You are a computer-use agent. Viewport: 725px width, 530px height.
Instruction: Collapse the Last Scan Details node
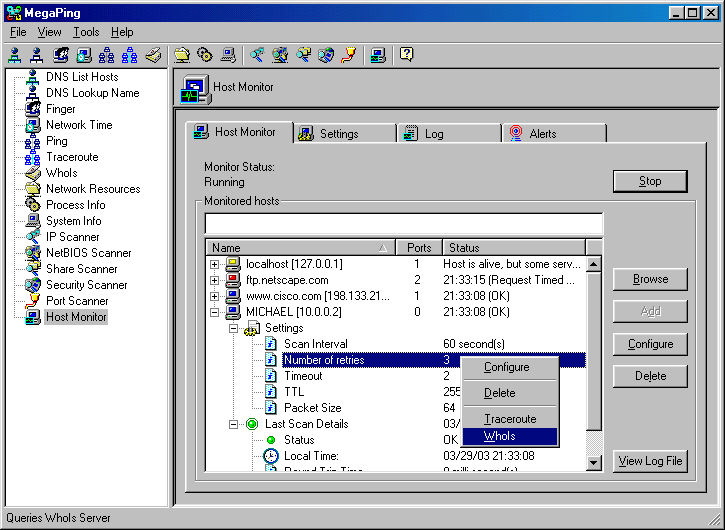point(233,425)
